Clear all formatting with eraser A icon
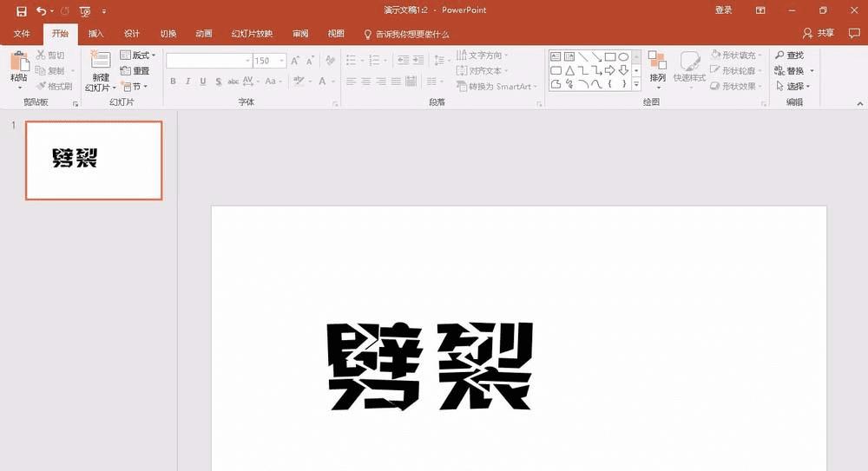868x471 pixels. (x=331, y=61)
